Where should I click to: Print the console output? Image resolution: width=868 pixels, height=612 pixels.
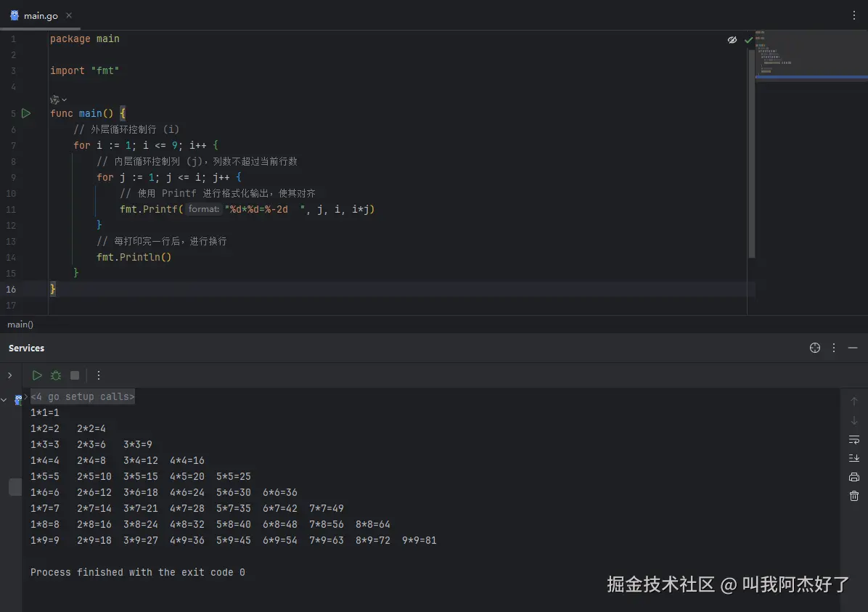(854, 477)
